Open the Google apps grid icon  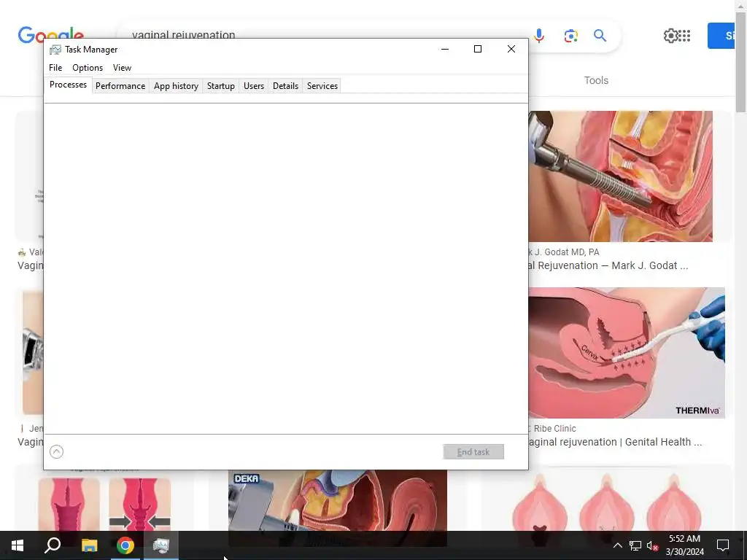tap(684, 36)
